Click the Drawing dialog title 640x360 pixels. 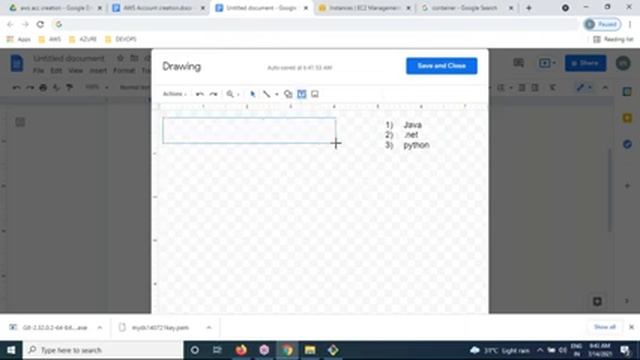(x=182, y=67)
